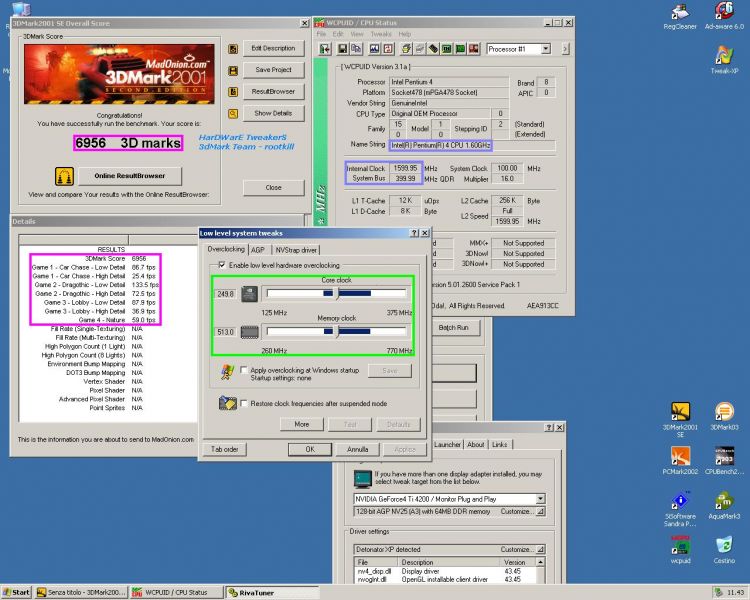
Task: Click the memory clock value field 513.0
Action: (x=225, y=332)
